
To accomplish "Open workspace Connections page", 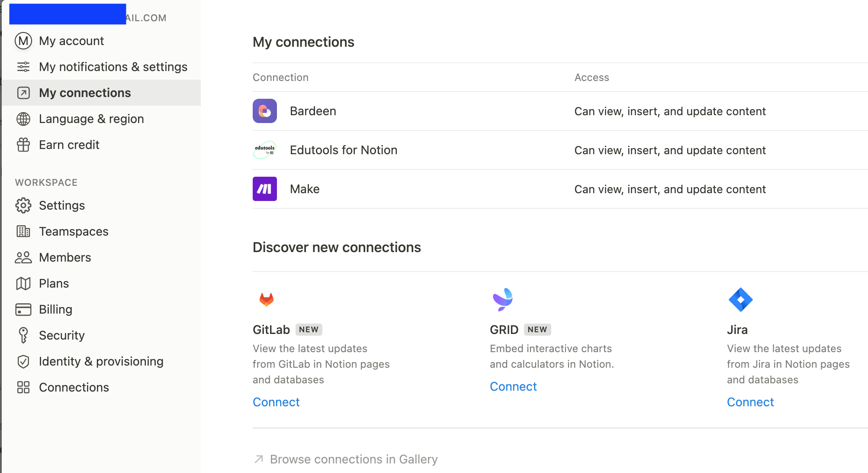I will click(x=101, y=387).
